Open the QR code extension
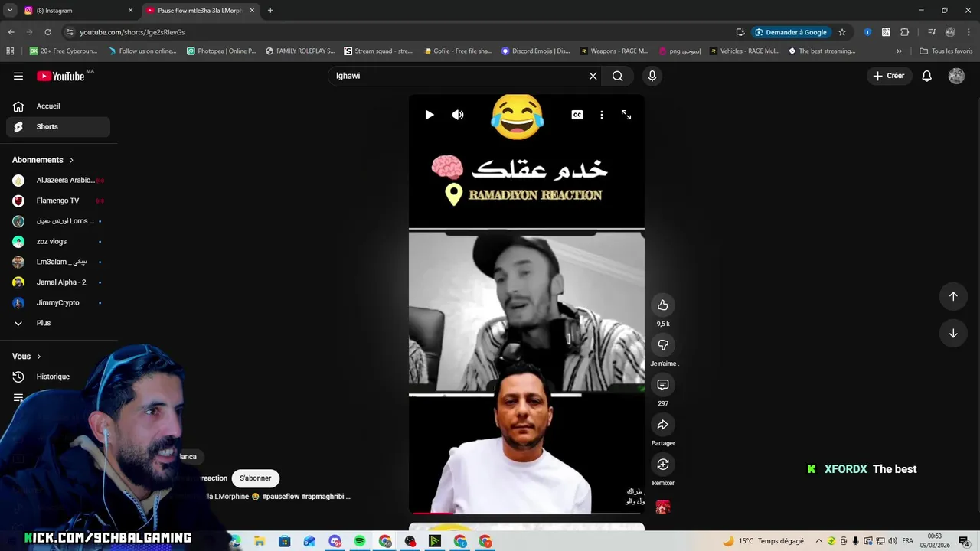 [x=886, y=32]
